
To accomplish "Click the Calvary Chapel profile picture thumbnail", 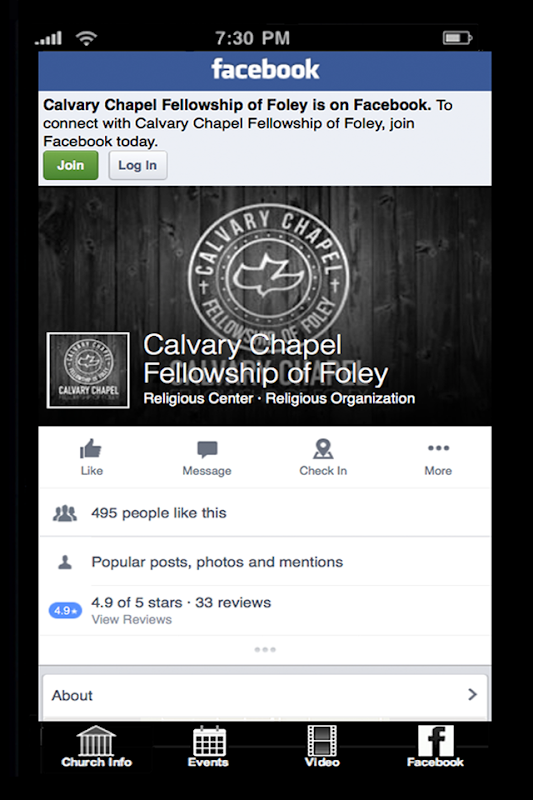I will coord(88,370).
